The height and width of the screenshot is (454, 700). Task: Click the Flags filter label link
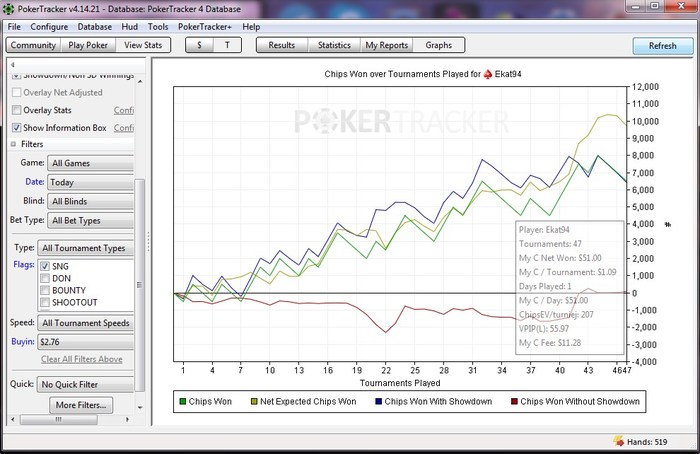tap(24, 265)
